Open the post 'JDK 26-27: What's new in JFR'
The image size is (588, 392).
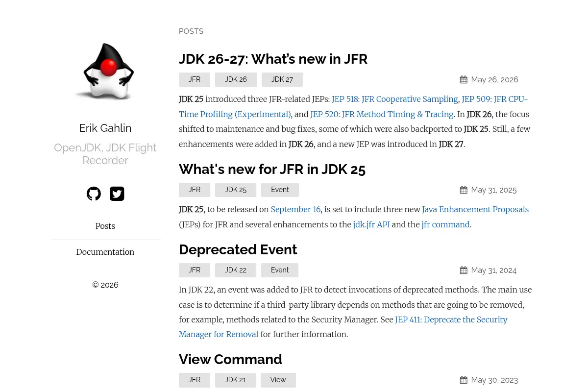click(273, 59)
